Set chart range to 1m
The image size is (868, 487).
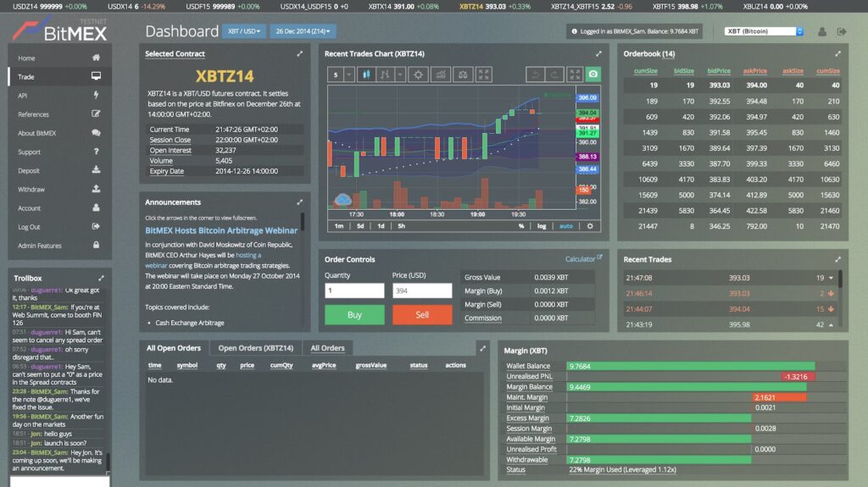(339, 226)
